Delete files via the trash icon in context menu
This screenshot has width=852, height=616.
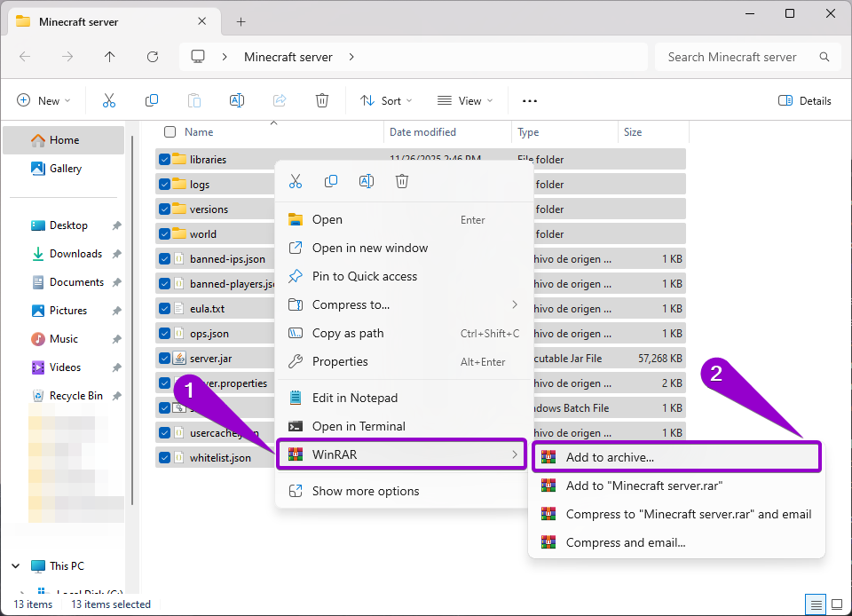pos(402,180)
